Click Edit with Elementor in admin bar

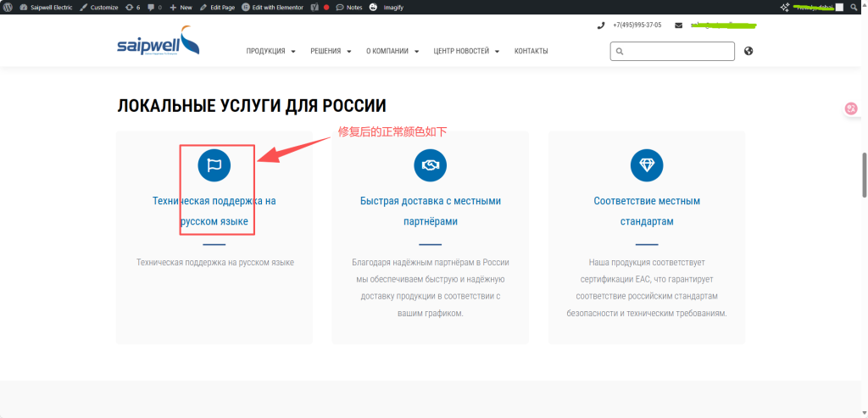tap(270, 7)
